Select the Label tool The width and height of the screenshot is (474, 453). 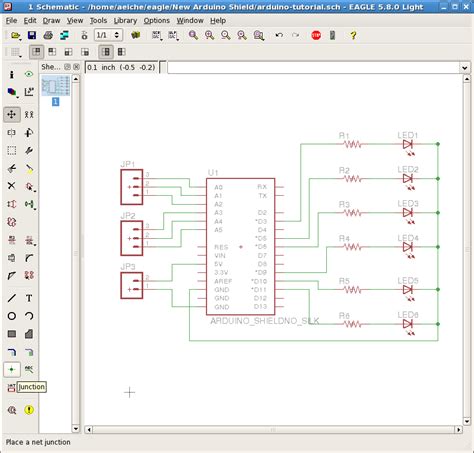coord(29,369)
